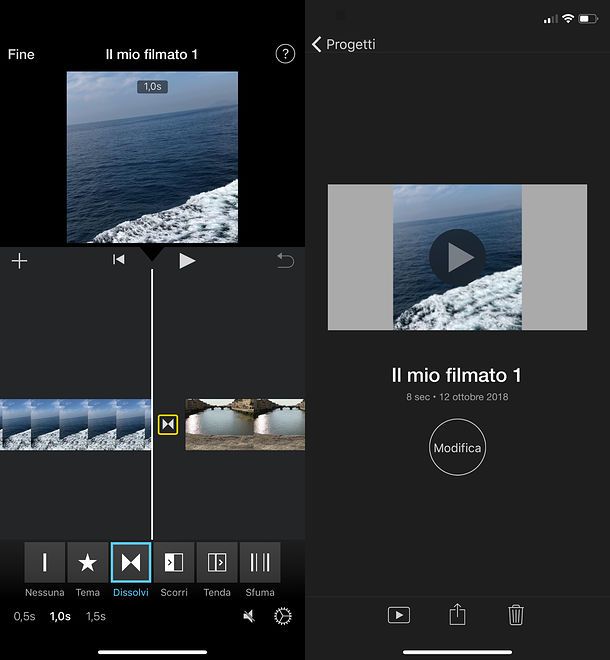Tap the white playhead line
This screenshot has height=660, width=610.
[152, 404]
